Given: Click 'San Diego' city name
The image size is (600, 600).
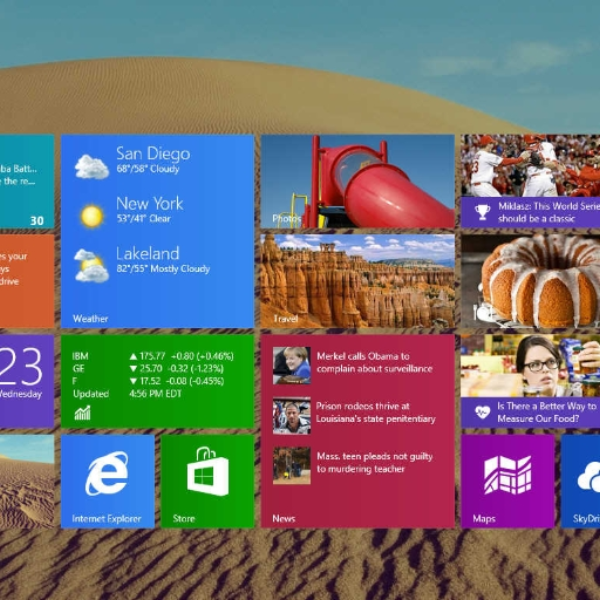Looking at the screenshot, I should point(153,153).
